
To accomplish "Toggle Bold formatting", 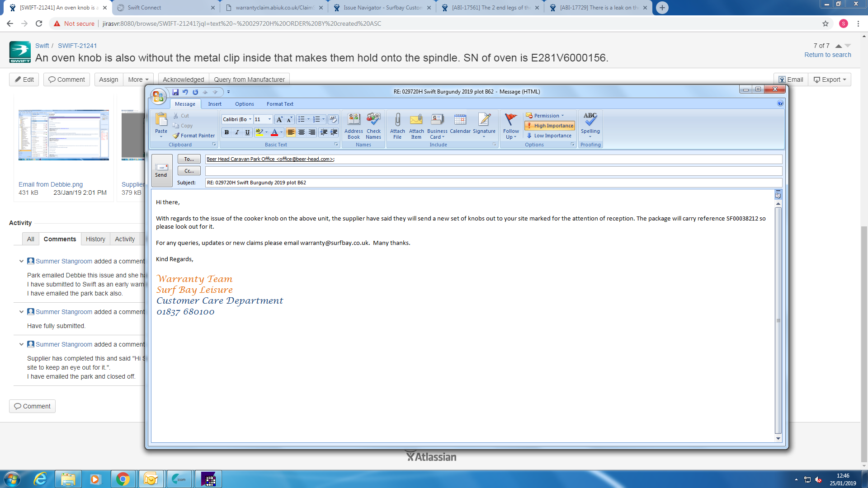I will [226, 132].
